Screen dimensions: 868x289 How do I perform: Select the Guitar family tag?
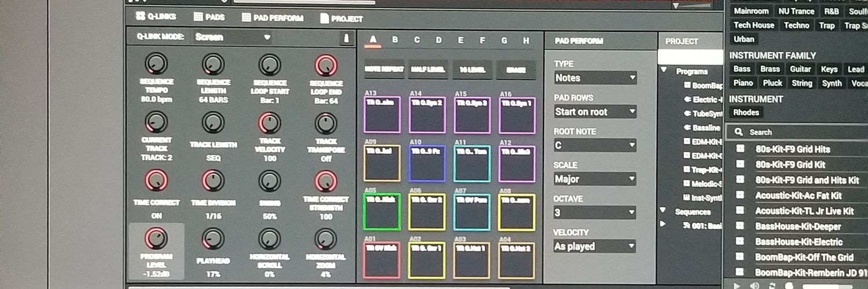pyautogui.click(x=800, y=69)
